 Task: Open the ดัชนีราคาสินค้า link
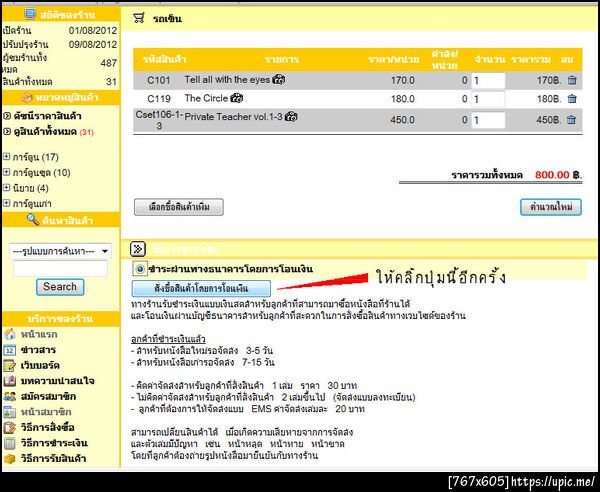tap(47, 116)
